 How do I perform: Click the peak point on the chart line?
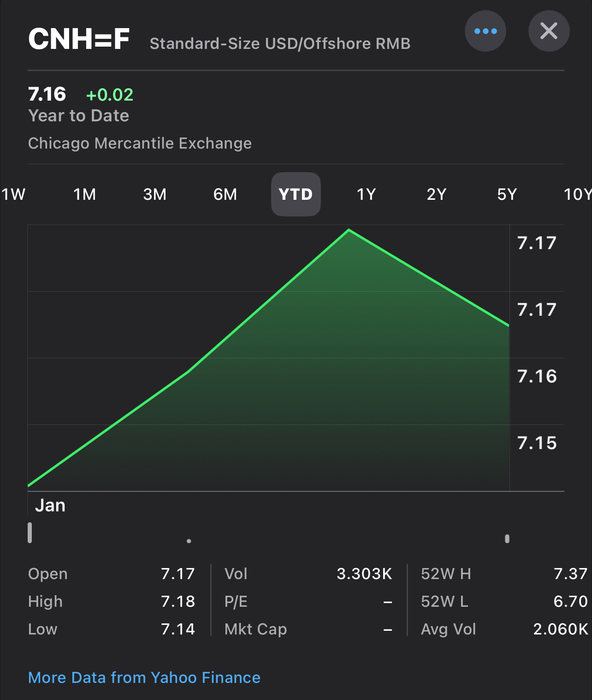(349, 230)
